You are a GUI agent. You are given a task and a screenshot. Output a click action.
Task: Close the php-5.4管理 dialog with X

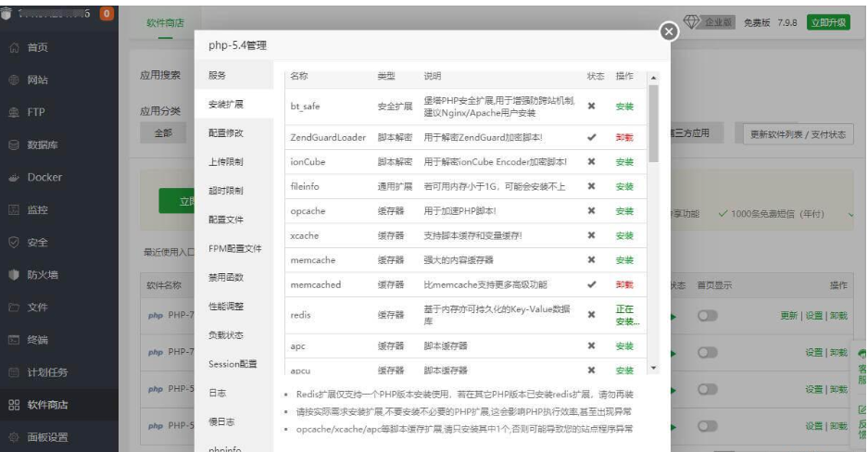click(x=669, y=31)
